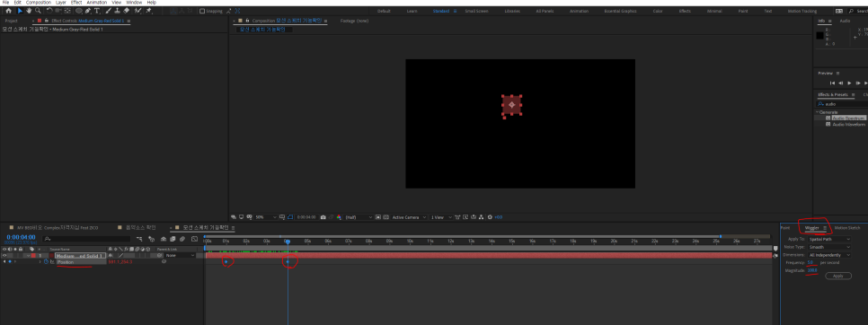Click the region of interest icon

(x=378, y=217)
